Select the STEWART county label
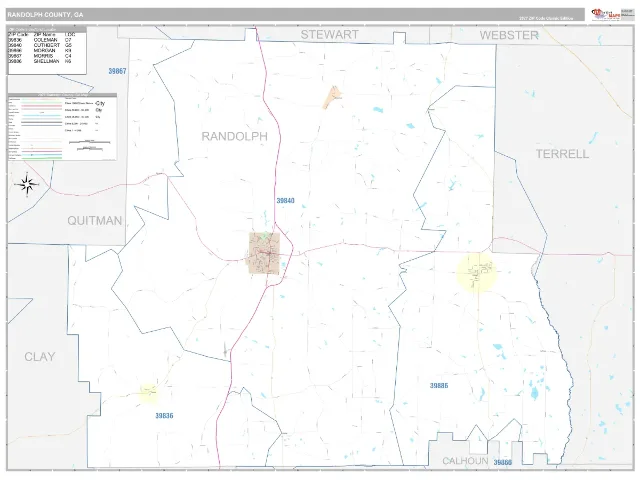 [329, 35]
